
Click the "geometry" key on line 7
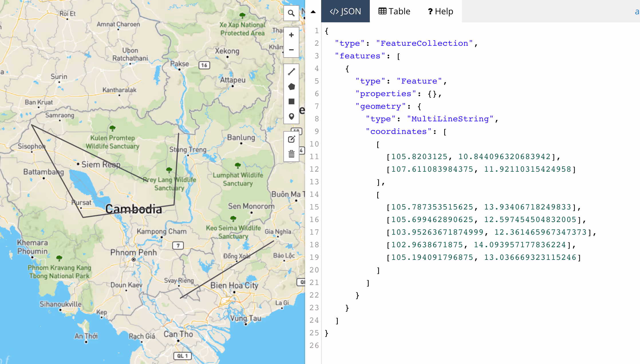(x=380, y=106)
